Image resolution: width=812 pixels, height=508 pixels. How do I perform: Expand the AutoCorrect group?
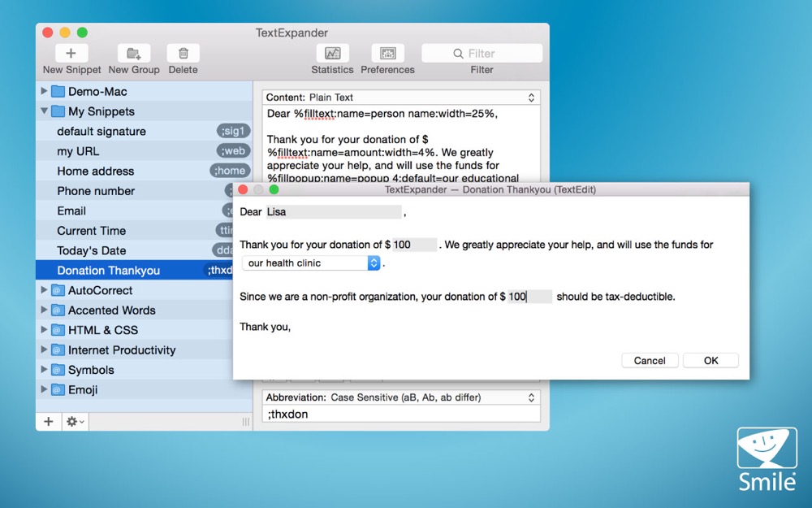pyautogui.click(x=44, y=290)
